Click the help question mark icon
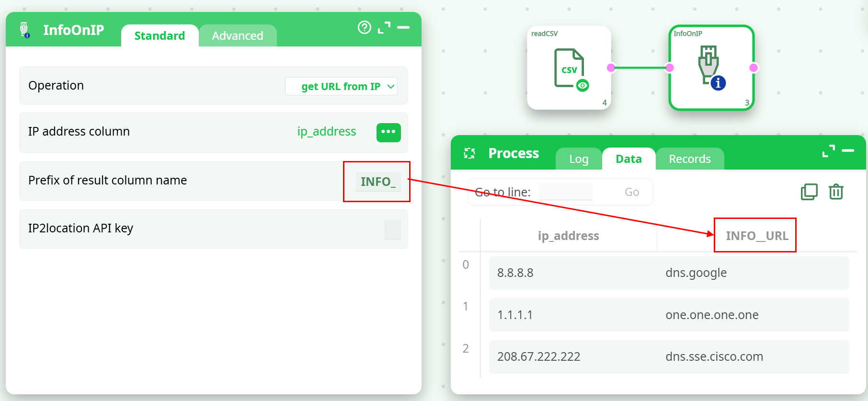Image resolution: width=868 pixels, height=401 pixels. click(364, 28)
